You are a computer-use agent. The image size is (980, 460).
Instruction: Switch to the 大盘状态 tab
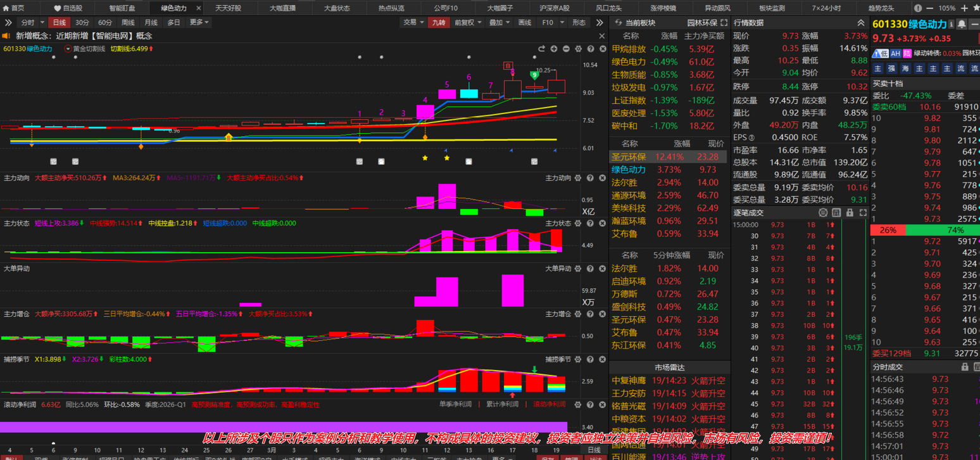336,8
